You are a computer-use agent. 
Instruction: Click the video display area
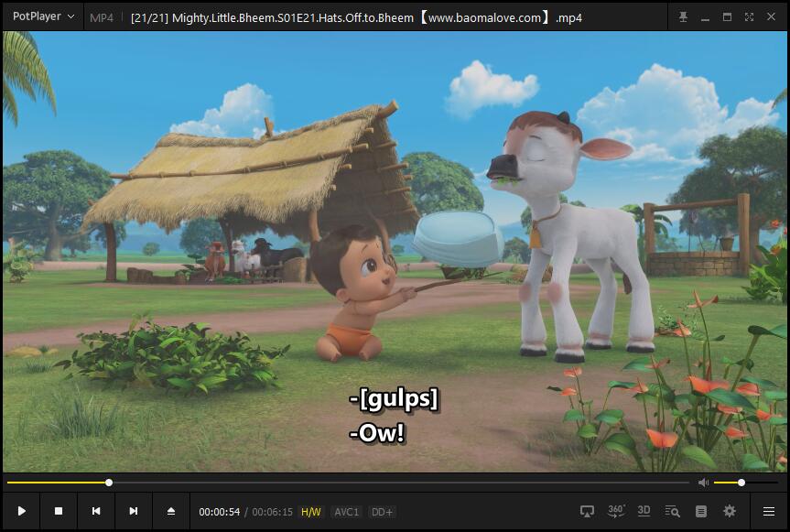click(395, 252)
